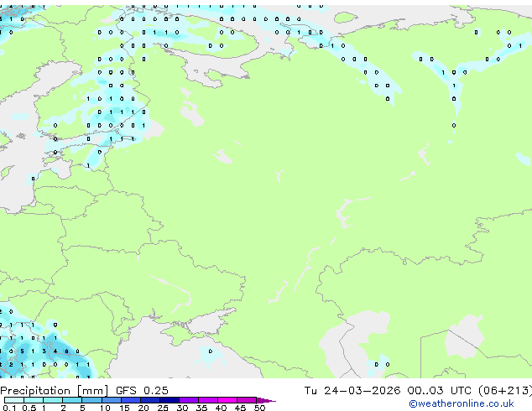Screen dimensions: 532x411
Task: Click the '15' legend value
Action: (x=124, y=408)
